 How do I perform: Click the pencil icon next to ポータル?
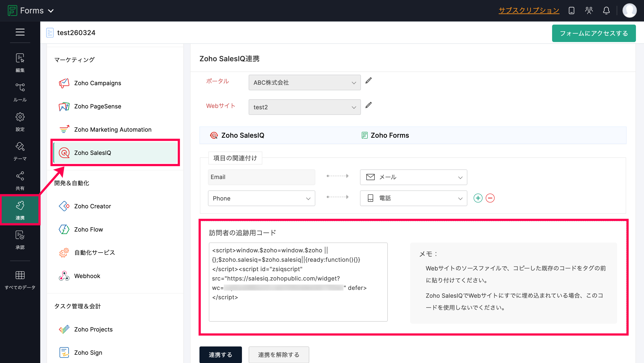[369, 81]
